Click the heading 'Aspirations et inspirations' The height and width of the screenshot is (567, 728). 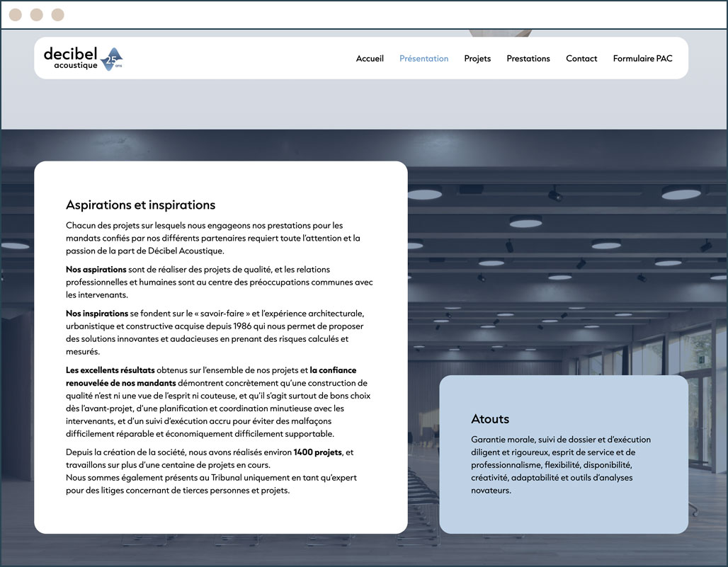(x=141, y=205)
